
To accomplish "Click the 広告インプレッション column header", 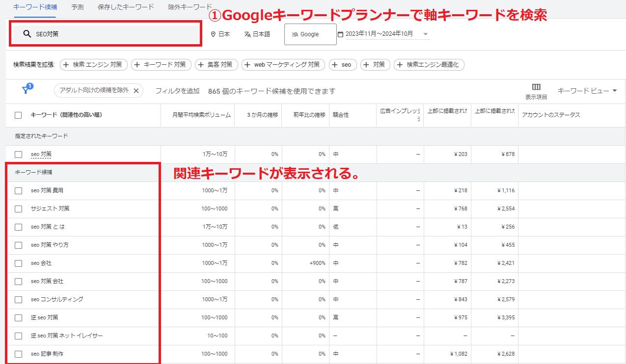I will coord(400,115).
